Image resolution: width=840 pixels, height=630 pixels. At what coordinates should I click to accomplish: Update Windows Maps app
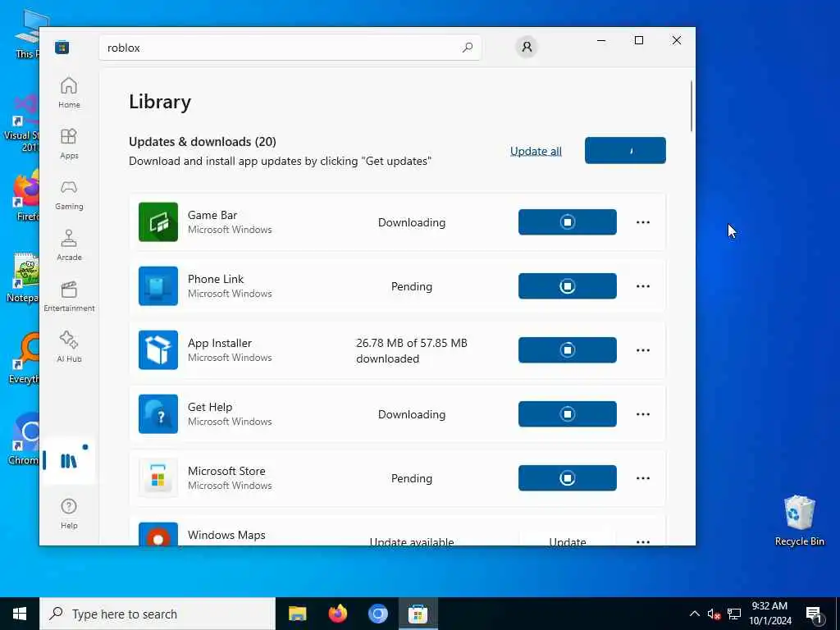point(568,538)
